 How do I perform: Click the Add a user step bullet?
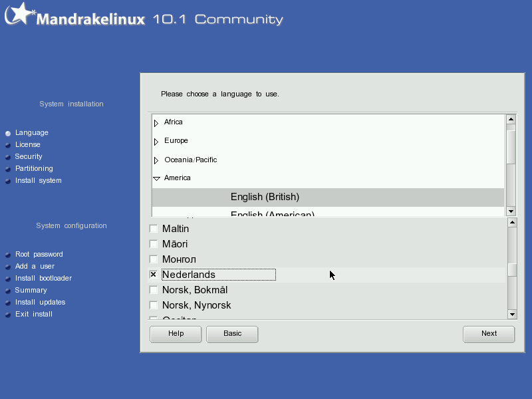coord(8,267)
